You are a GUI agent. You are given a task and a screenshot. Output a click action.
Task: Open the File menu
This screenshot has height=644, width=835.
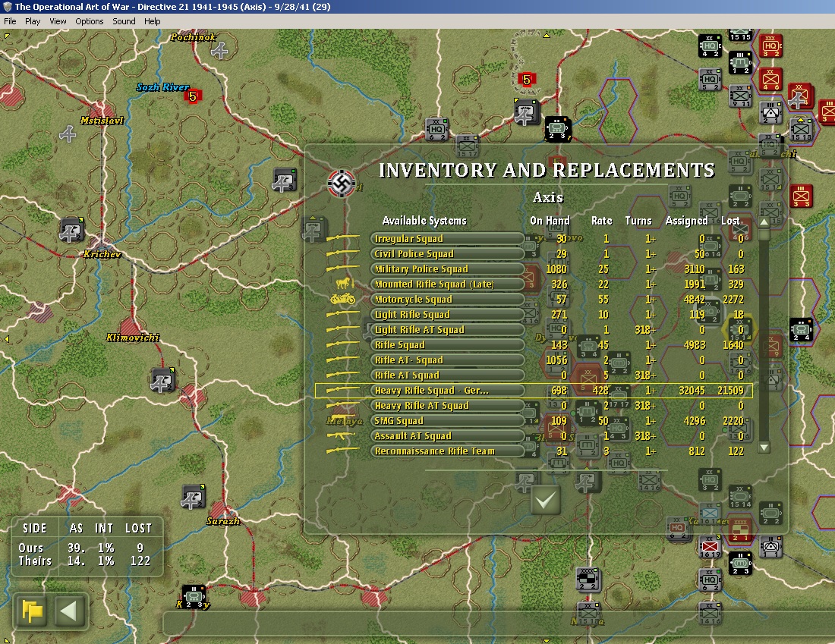pyautogui.click(x=10, y=21)
